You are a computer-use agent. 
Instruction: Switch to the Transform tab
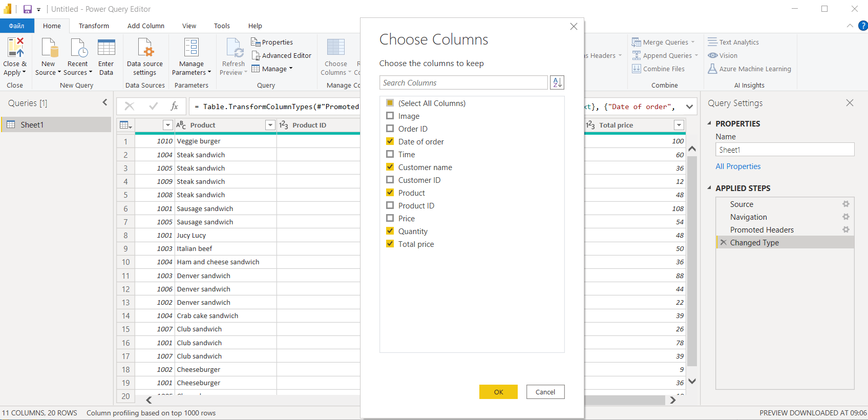(94, 26)
